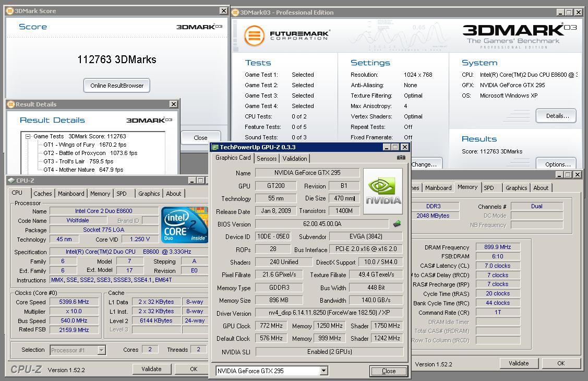Click the GPU-Z title bar icon
Screen dimensions: 588x381
click(215, 147)
